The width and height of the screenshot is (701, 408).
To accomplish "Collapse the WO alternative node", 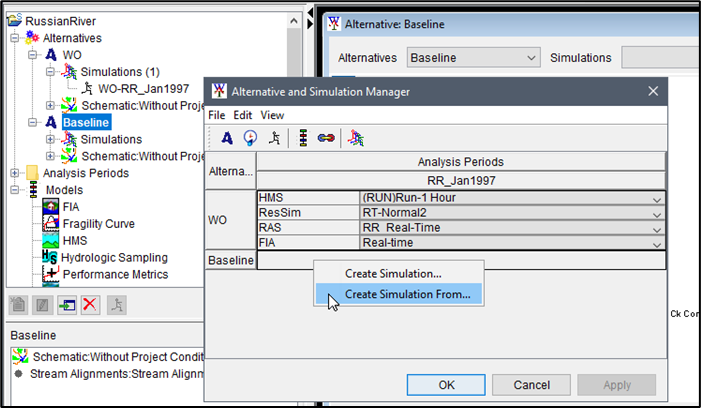I will pos(33,55).
